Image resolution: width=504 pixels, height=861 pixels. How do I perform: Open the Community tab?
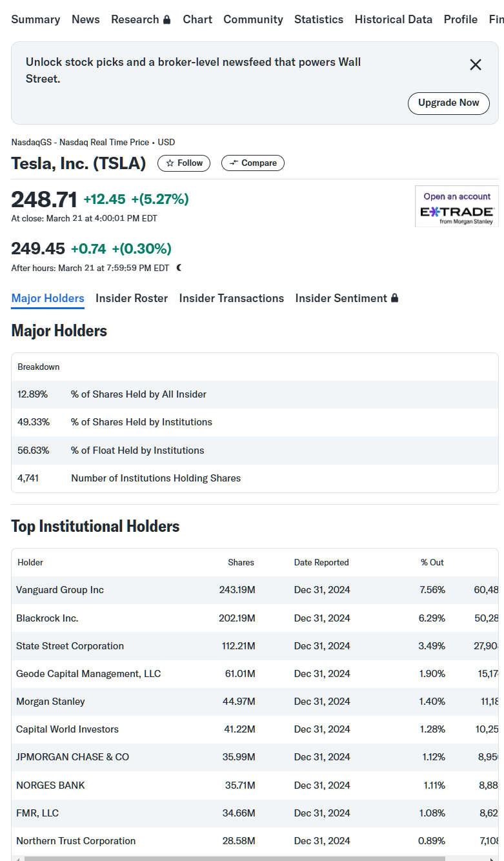point(253,19)
